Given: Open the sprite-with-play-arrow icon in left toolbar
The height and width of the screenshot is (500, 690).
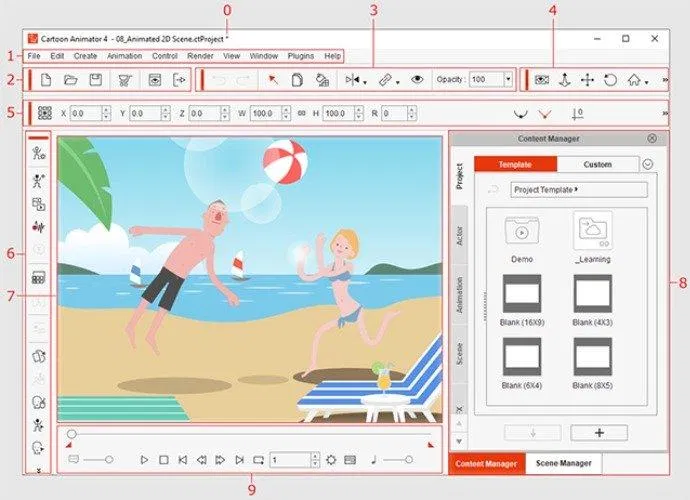Looking at the screenshot, I should (x=39, y=204).
